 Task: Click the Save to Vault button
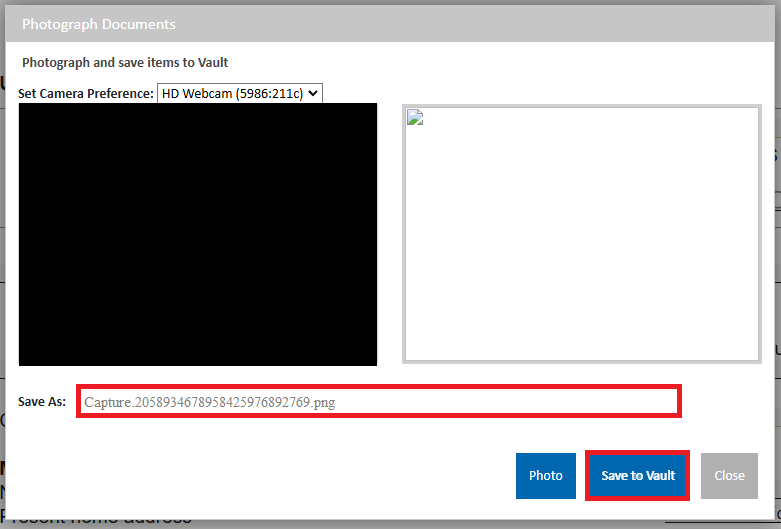pyautogui.click(x=637, y=476)
